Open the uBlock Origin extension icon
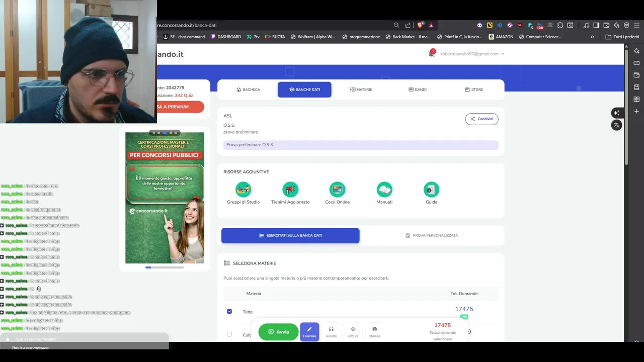 point(520,25)
